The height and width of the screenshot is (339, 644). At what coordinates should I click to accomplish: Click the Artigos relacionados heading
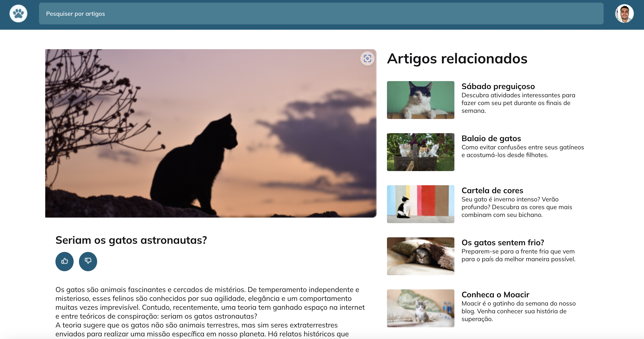pyautogui.click(x=457, y=58)
